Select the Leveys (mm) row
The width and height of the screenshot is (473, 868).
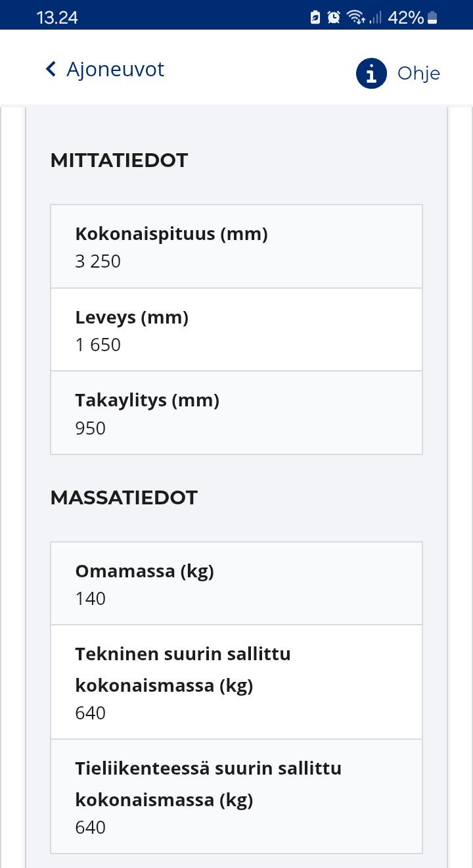pos(236,330)
